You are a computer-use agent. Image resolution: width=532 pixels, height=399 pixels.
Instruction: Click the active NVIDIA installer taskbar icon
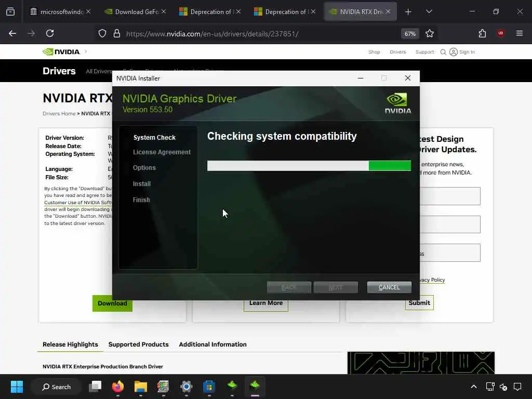click(255, 386)
